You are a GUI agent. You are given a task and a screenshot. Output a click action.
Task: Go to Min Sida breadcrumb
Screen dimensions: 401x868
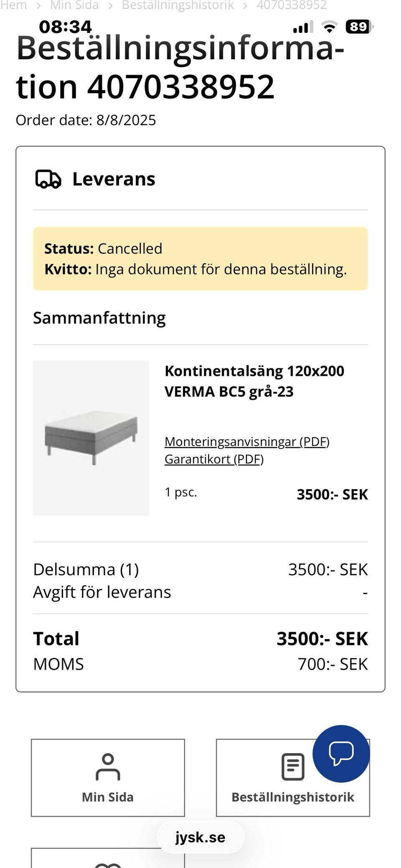tap(74, 5)
